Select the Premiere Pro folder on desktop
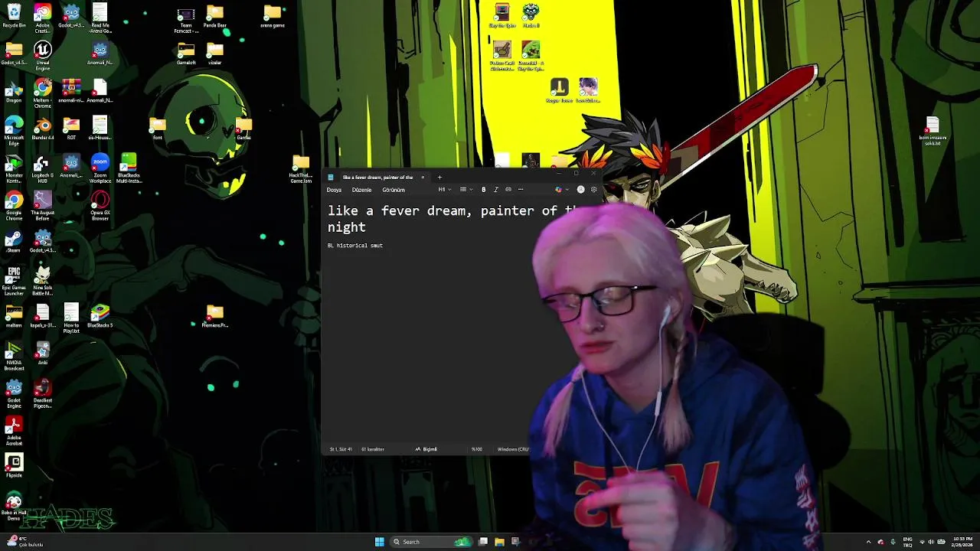This screenshot has width=980, height=551. click(214, 316)
